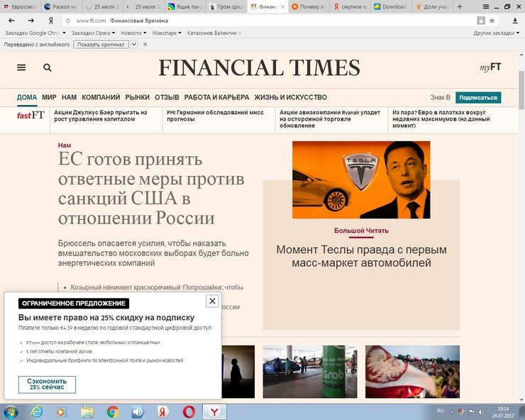Click the Подписаться subscribe button
Screen dimensions: 525x420
[477, 98]
